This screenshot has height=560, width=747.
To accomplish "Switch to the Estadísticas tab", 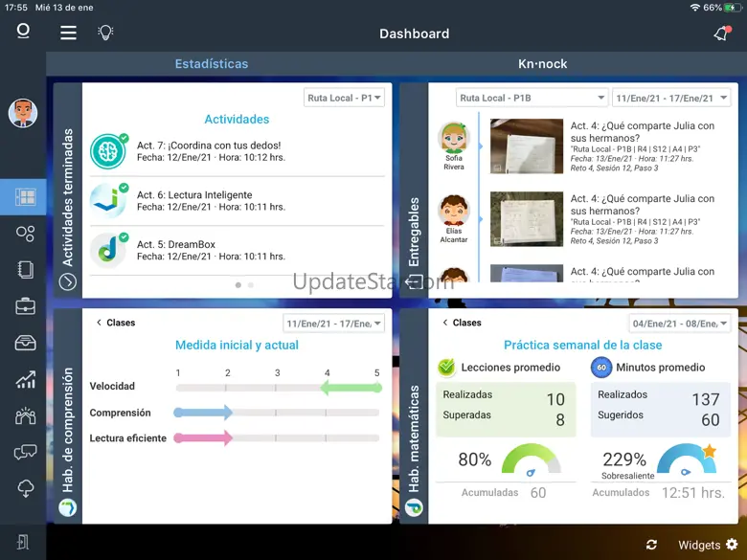I will (x=212, y=64).
